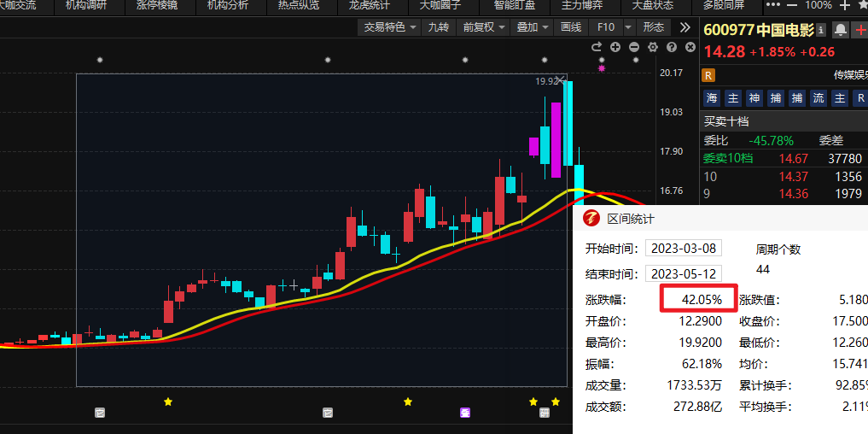Open the chart help question-mark icon
The height and width of the screenshot is (434, 868).
pyautogui.click(x=672, y=47)
